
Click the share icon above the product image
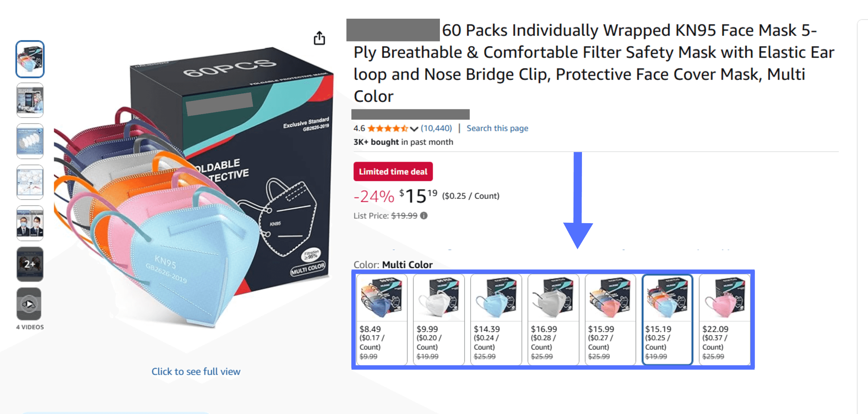click(x=319, y=38)
